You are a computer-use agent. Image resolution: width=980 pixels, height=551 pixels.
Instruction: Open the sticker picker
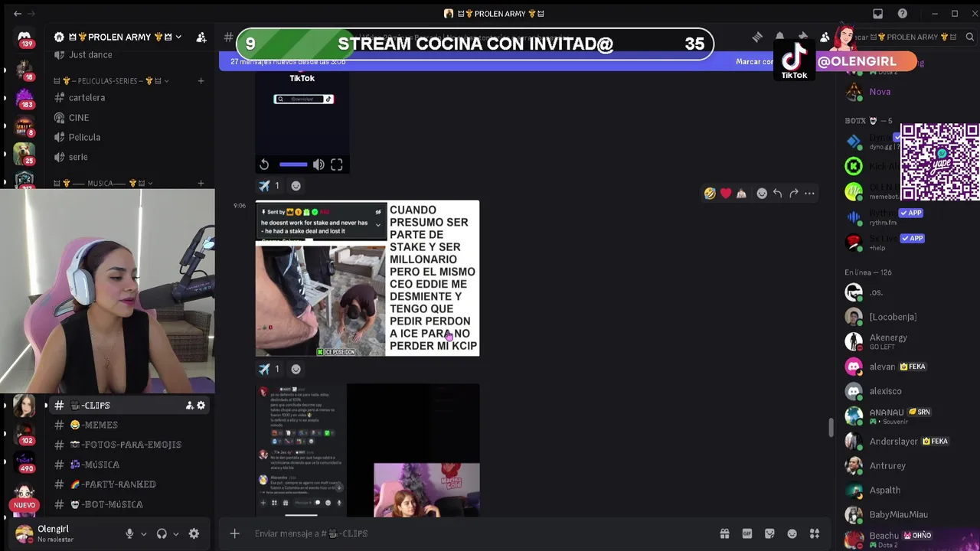click(x=769, y=533)
